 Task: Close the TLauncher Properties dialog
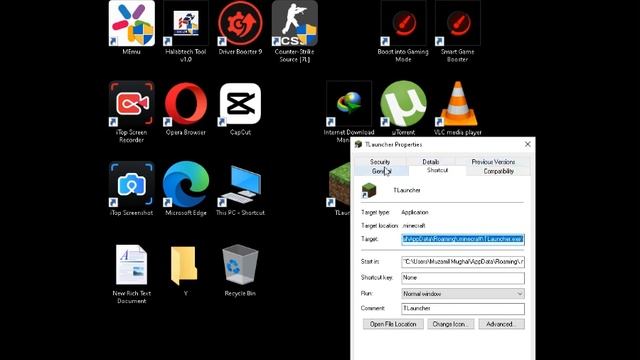[527, 144]
